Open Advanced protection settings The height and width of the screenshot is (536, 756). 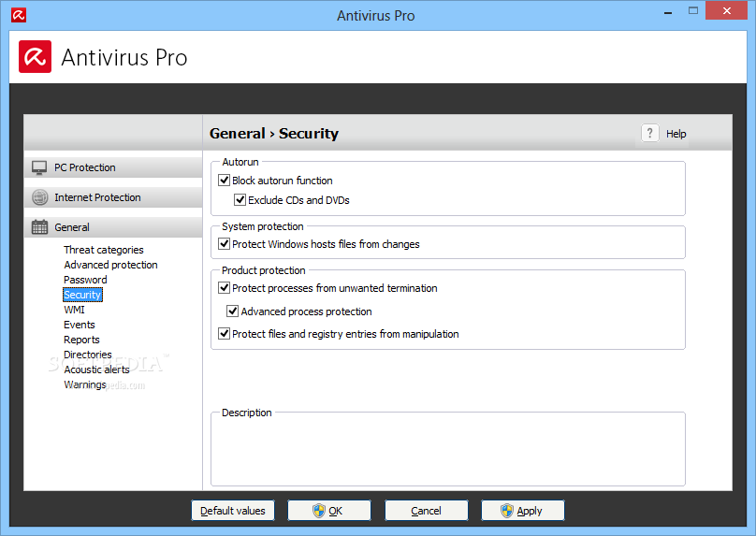click(x=111, y=265)
